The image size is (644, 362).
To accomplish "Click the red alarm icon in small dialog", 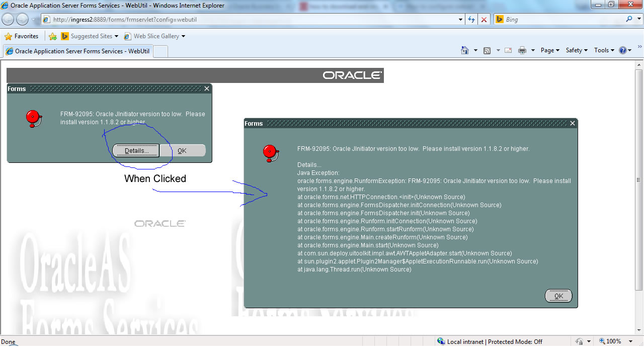I will pyautogui.click(x=33, y=118).
